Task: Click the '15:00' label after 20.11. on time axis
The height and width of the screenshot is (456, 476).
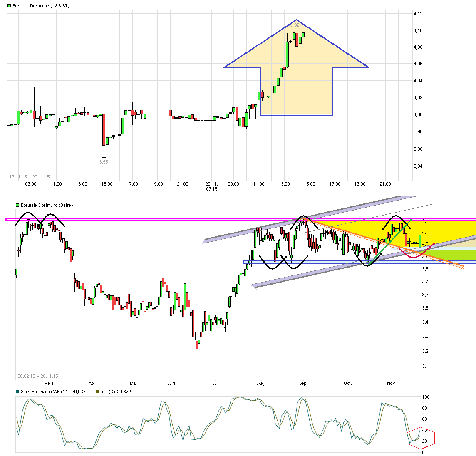Action: [310, 184]
